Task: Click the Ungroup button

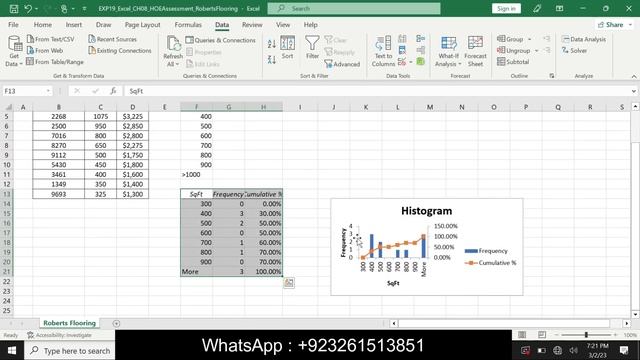Action: tap(514, 51)
